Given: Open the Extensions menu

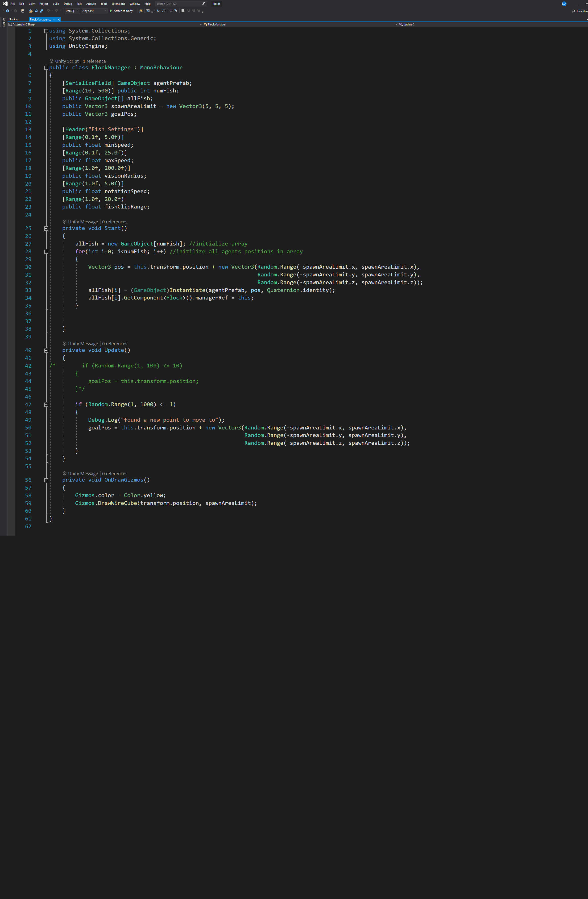Looking at the screenshot, I should point(118,4).
